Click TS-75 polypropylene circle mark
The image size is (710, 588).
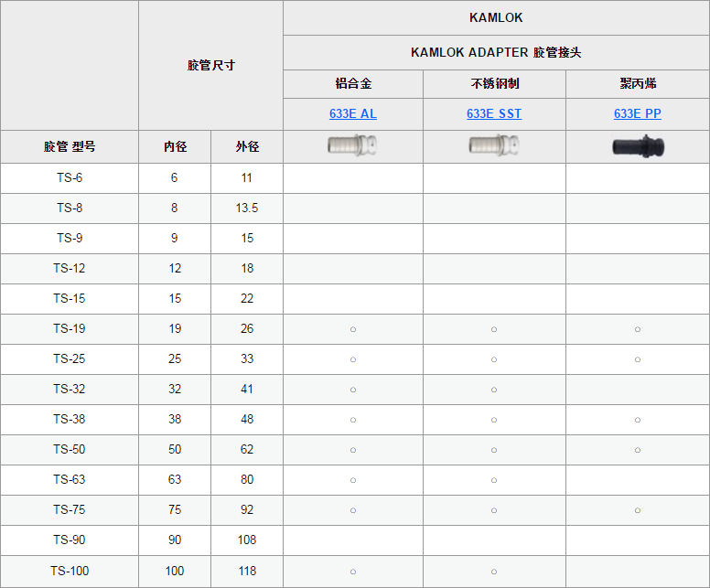pos(638,510)
